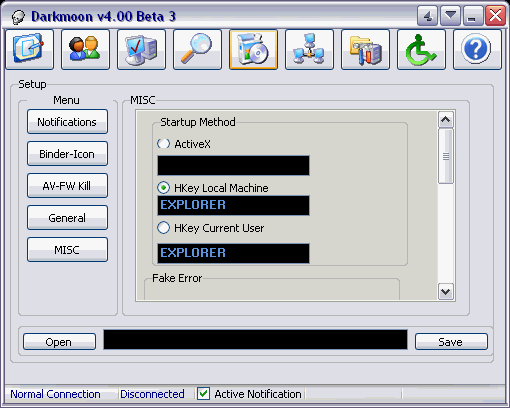Click the green wheelchair icon

(x=422, y=49)
